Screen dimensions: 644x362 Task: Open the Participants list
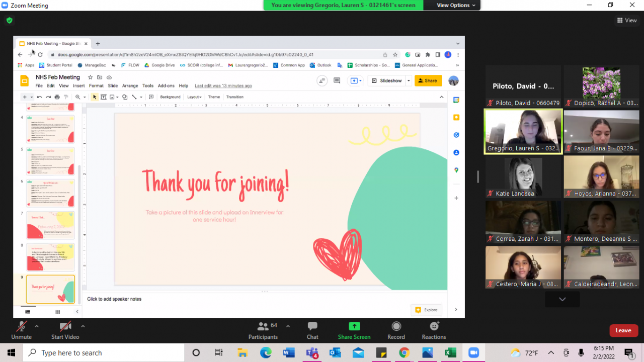pos(263,330)
